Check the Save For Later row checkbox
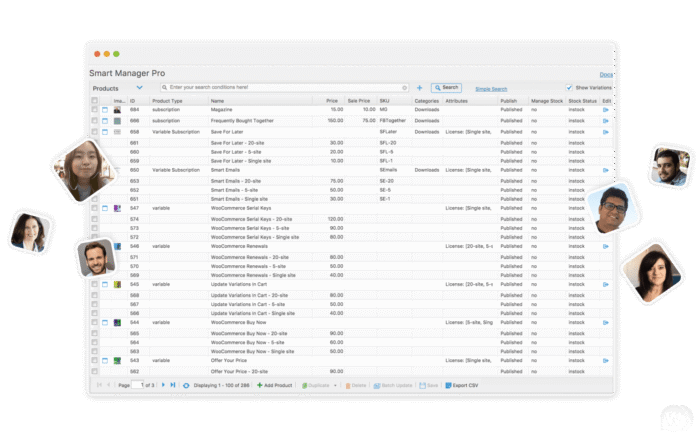Screen dimensions: 700x438 94,132
